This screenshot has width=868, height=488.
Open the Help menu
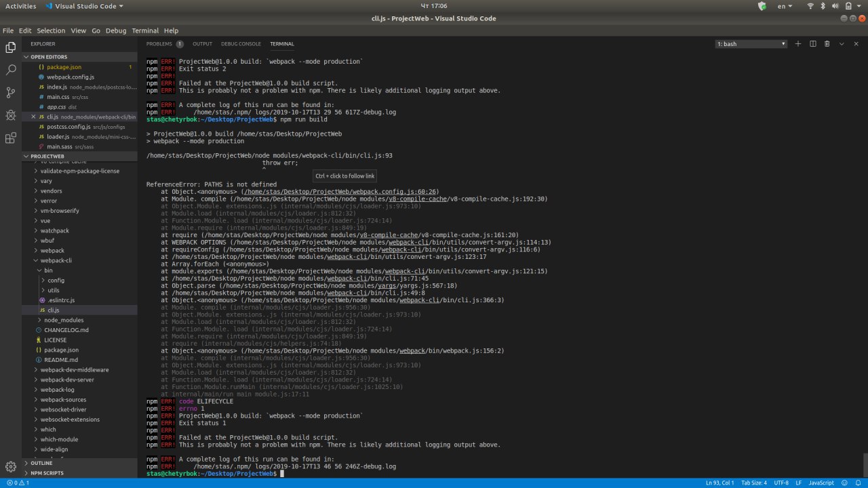(171, 30)
